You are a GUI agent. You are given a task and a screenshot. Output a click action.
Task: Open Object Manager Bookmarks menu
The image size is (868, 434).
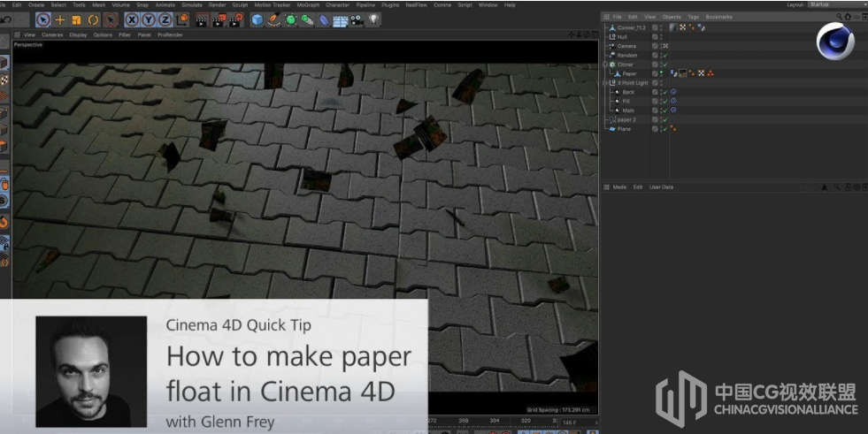tap(718, 17)
